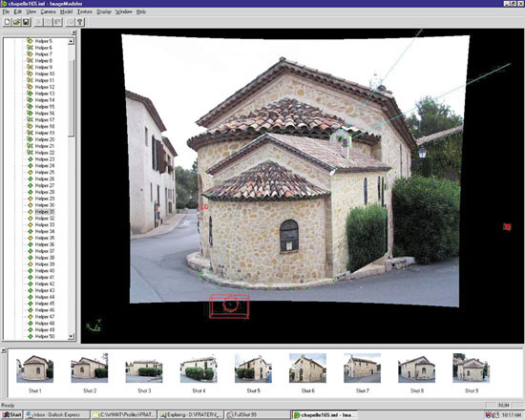The height and width of the screenshot is (420, 525).
Task: Click the Help question mark icon
Action: [79, 22]
